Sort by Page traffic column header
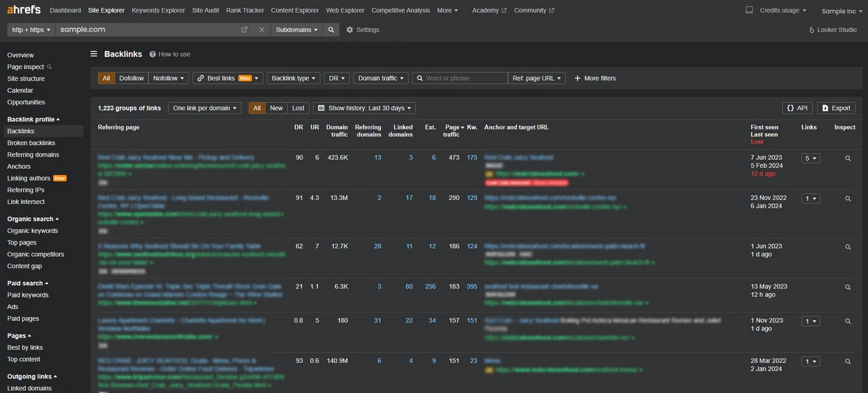The image size is (868, 393). (454, 131)
